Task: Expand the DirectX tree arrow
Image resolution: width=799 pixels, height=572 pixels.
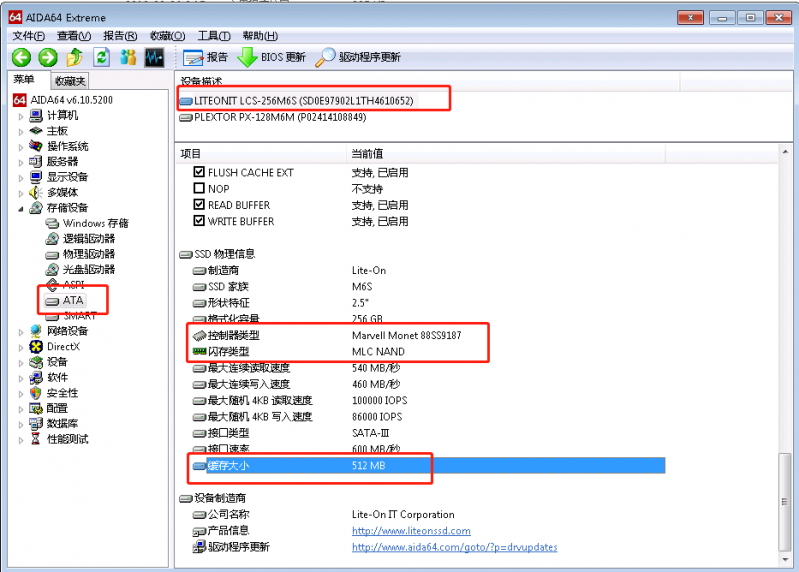Action: tap(21, 347)
